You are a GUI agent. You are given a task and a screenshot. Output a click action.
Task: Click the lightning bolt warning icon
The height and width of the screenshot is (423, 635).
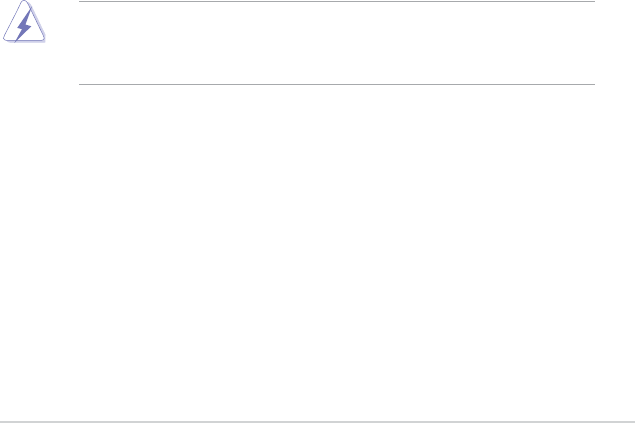26,26
